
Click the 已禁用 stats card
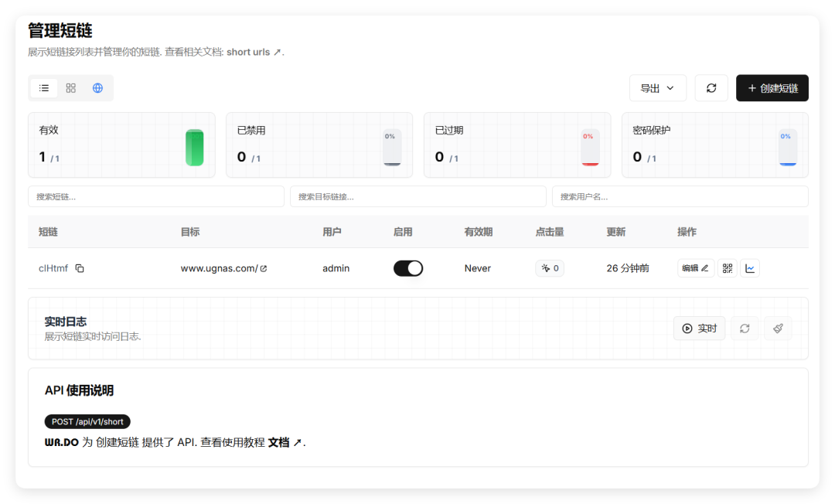pos(319,145)
